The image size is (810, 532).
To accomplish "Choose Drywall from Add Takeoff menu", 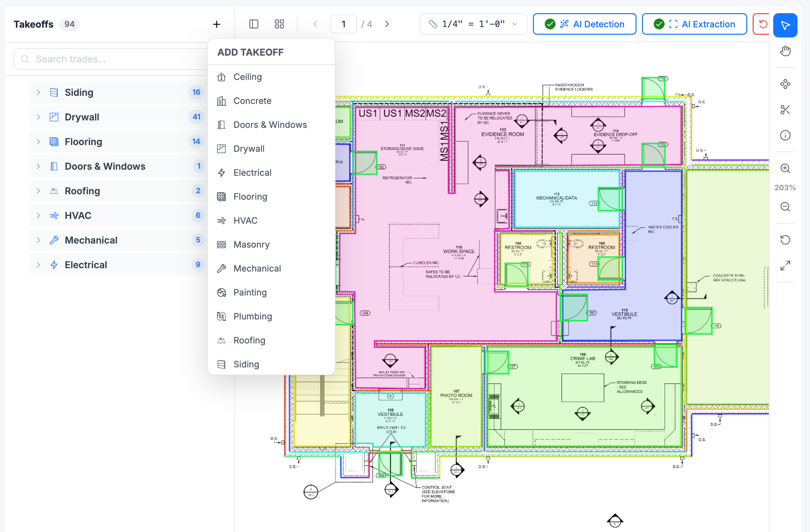I will (x=271, y=149).
